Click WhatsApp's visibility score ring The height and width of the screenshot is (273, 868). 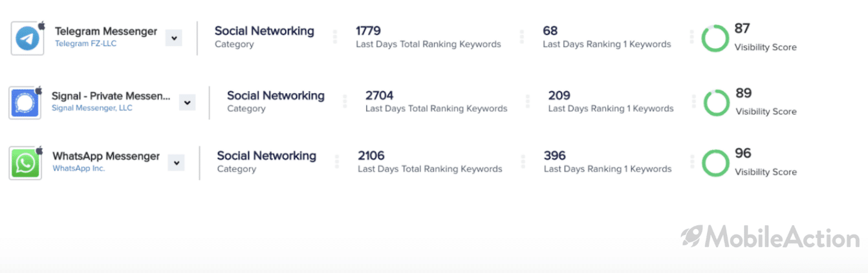click(716, 163)
